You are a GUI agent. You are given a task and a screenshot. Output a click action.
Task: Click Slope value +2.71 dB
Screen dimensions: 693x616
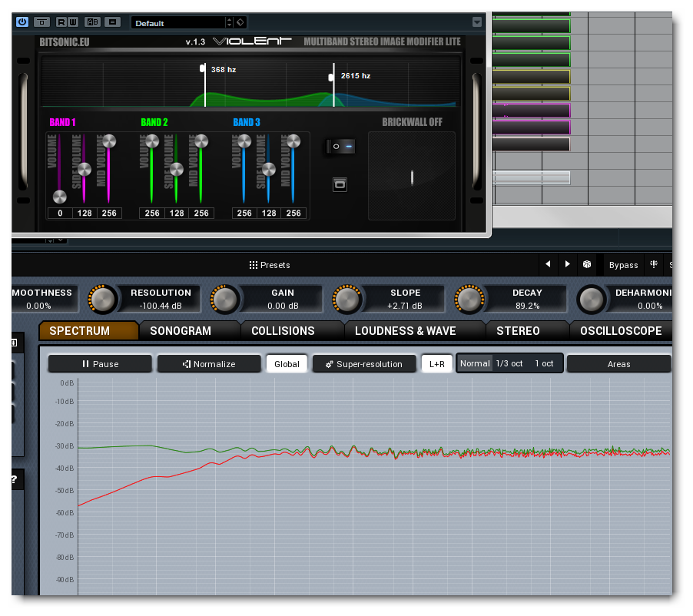coord(405,306)
